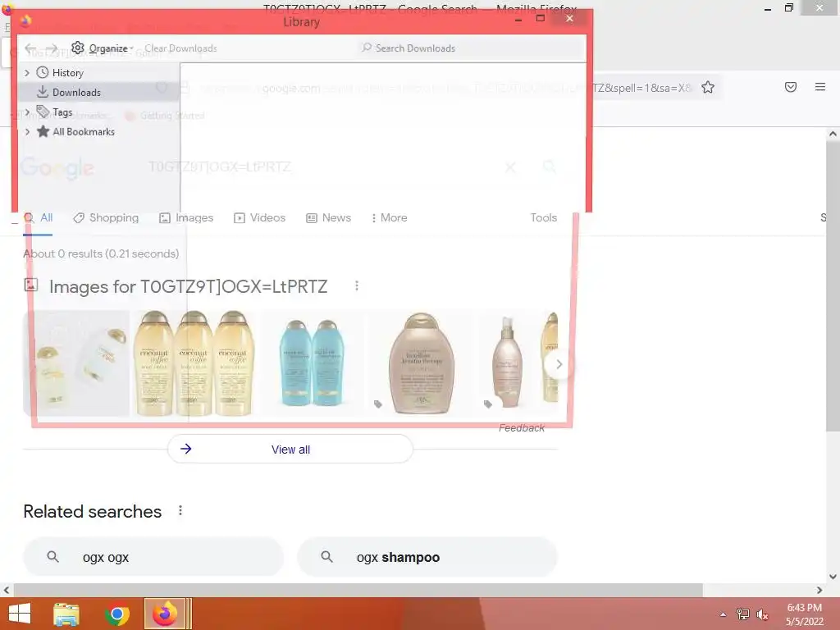
Task: Select Downloads in Library sidebar
Action: pos(76,92)
